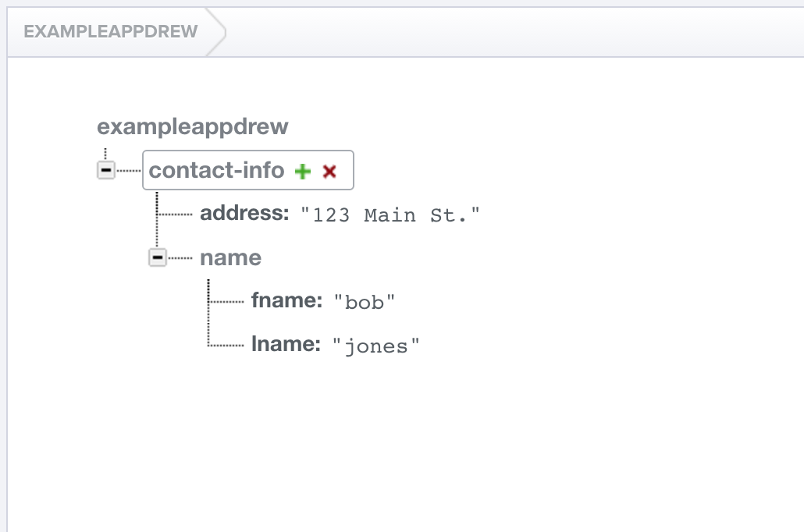This screenshot has width=804, height=532.
Task: Click the dotted connector line leading to address
Action: coord(176,215)
